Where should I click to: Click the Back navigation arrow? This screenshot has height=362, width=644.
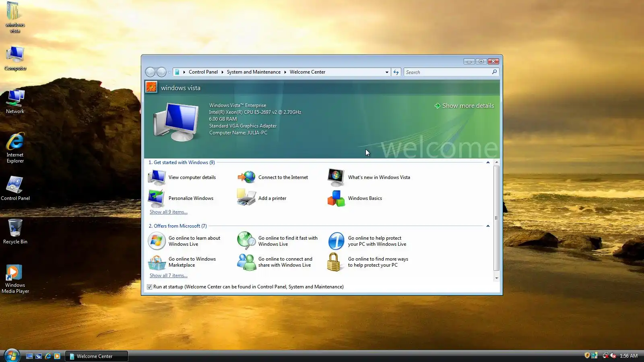(x=150, y=72)
